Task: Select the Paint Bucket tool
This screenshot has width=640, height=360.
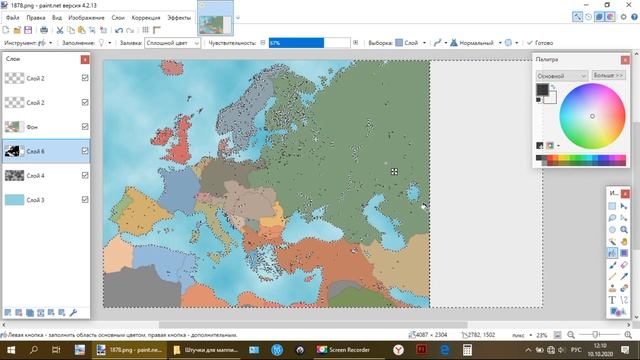Action: tap(612, 253)
